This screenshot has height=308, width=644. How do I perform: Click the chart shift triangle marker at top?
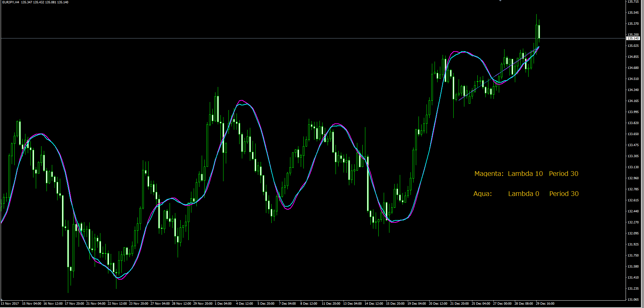tap(500, 1)
